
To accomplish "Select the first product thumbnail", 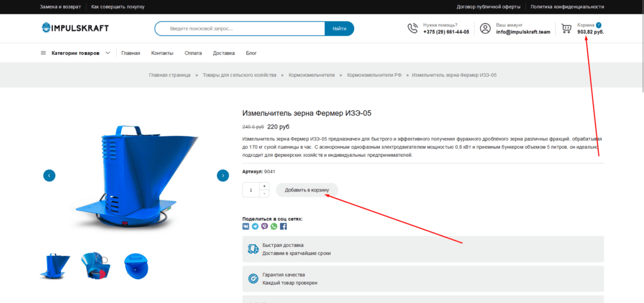I will [x=55, y=266].
